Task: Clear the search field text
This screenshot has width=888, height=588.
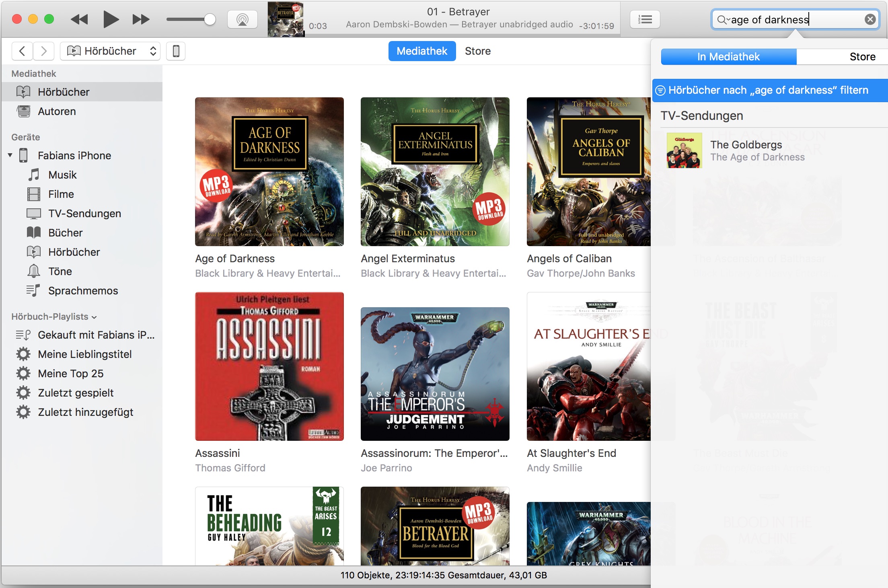Action: pos(870,19)
